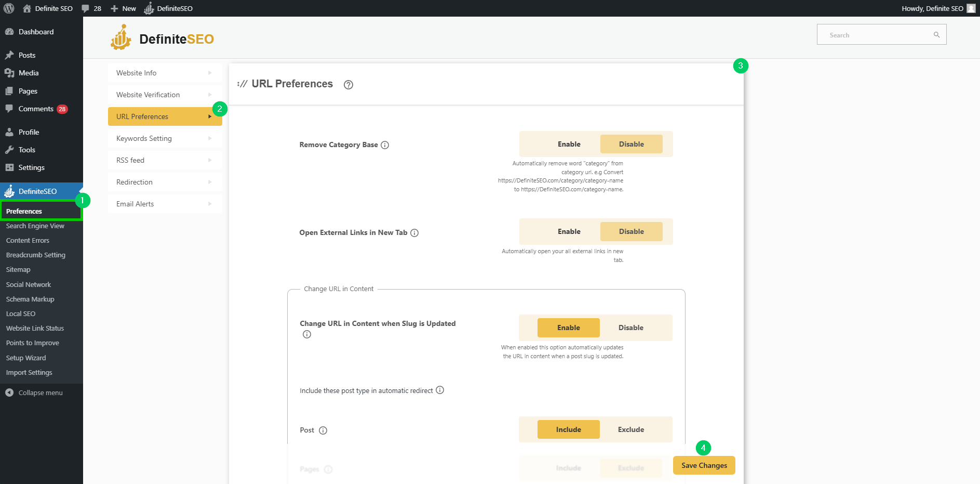The image size is (980, 484).
Task: Click the Open External Links info icon
Action: (x=414, y=233)
